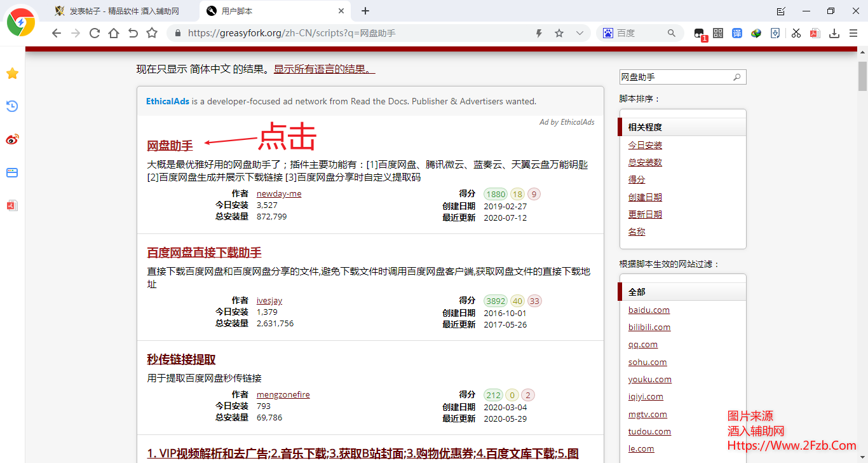
Task: Click the screenshot scissors tool icon
Action: pos(796,32)
